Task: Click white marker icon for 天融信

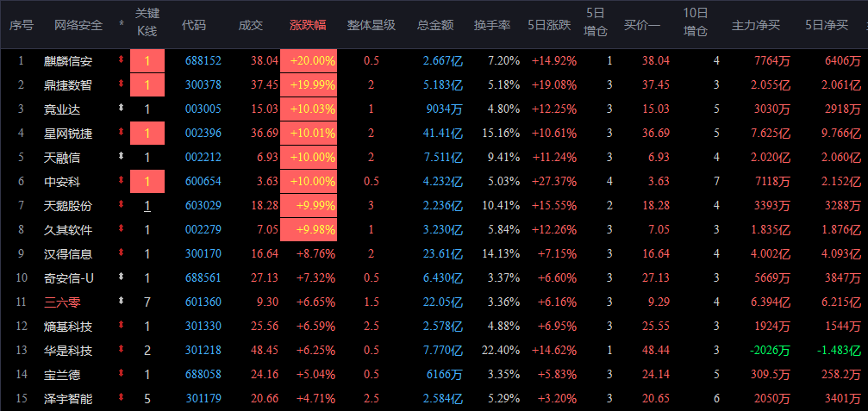Action: (x=122, y=157)
